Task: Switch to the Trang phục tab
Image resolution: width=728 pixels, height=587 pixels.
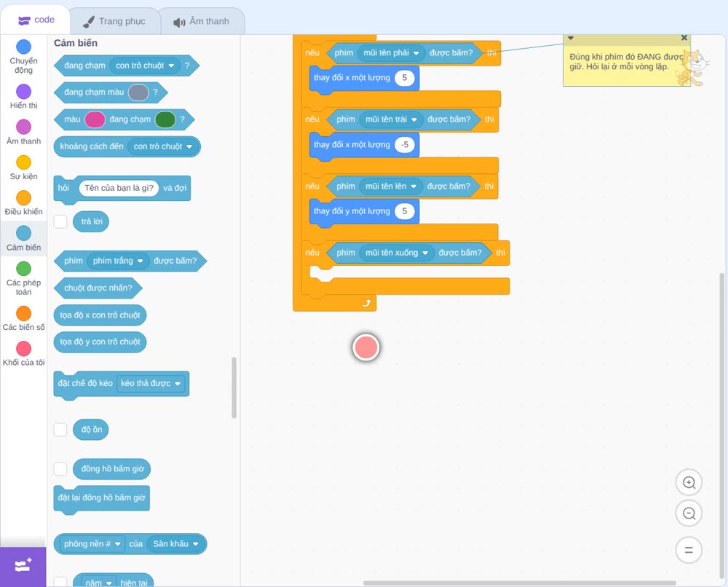Action: [114, 21]
